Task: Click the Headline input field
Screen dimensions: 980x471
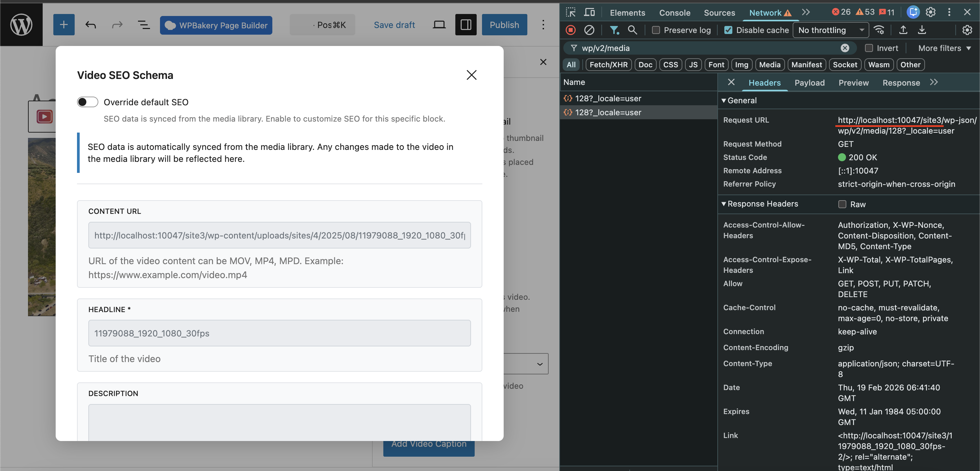Action: pyautogui.click(x=279, y=333)
